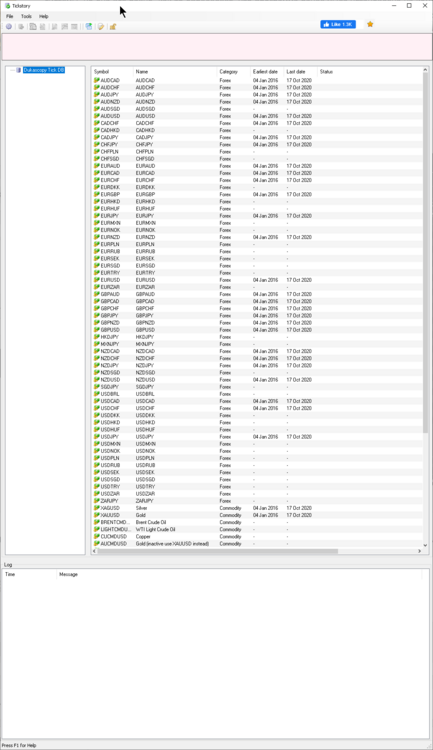Click the GBPCHF row's last date value

click(299, 309)
